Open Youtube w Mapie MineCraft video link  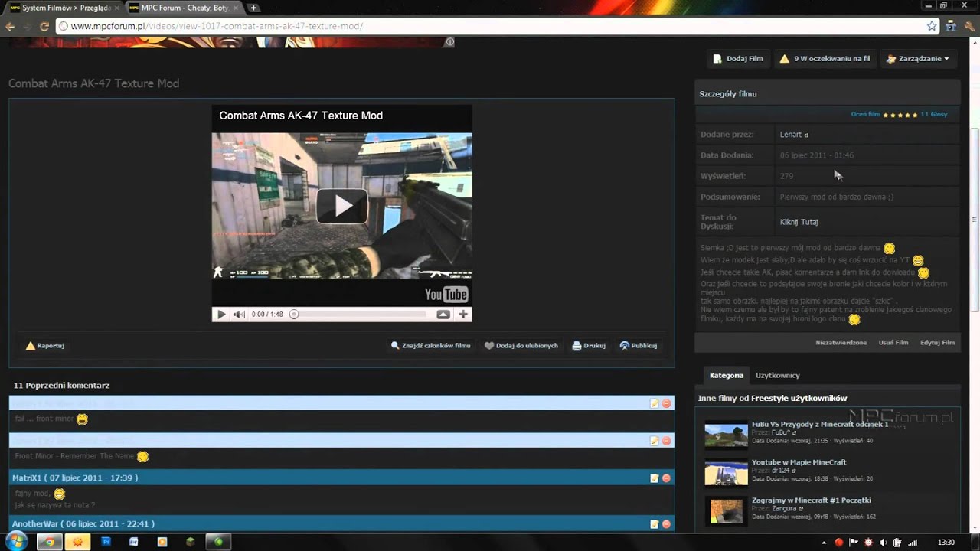[799, 462]
